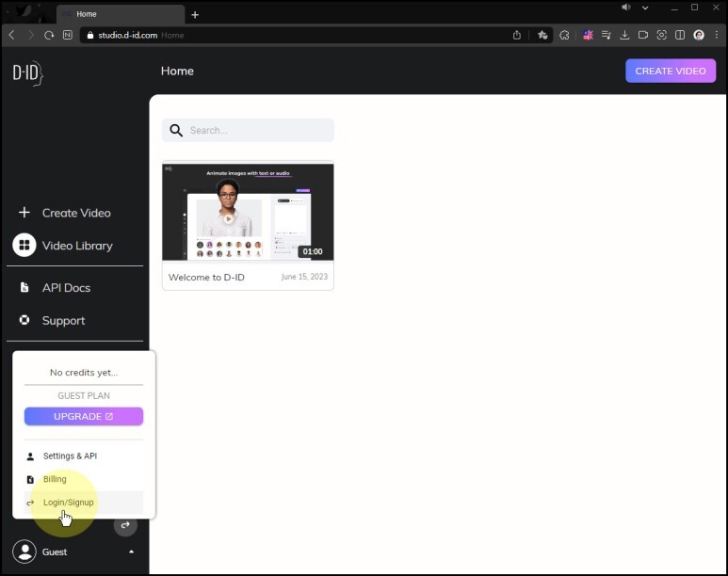Viewport: 728px width, 576px height.
Task: Click the Billing document icon
Action: coord(30,479)
